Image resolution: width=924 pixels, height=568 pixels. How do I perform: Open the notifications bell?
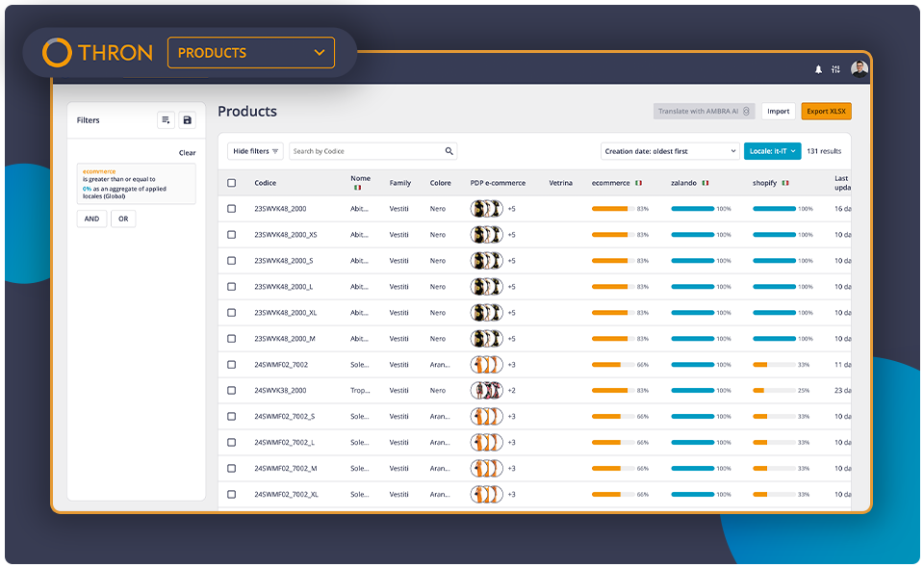click(x=818, y=69)
